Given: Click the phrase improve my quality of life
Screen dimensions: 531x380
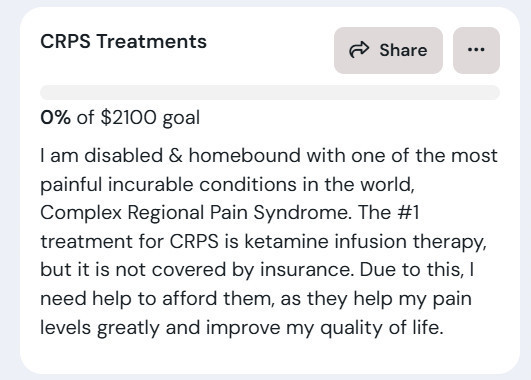Looking at the screenshot, I should 324,328.
